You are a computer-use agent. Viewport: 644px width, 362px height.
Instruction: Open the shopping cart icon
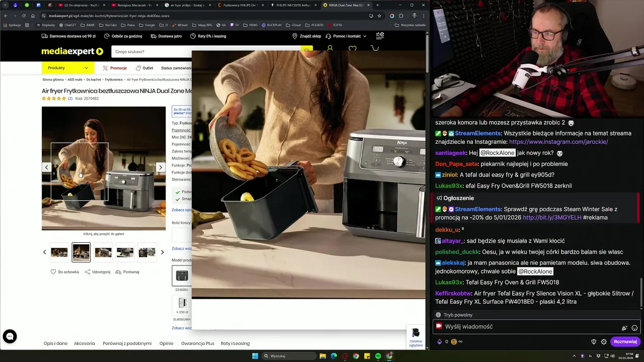pyautogui.click(x=375, y=48)
